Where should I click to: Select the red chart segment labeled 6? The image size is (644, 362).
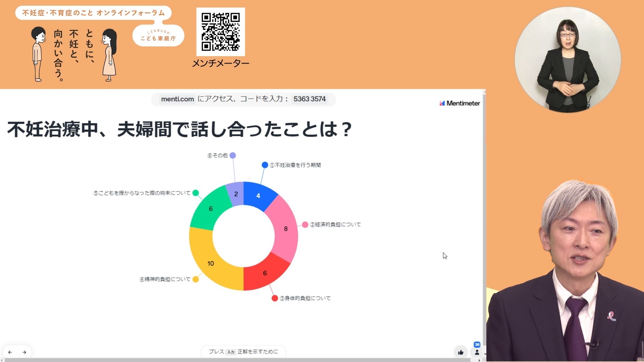[265, 273]
